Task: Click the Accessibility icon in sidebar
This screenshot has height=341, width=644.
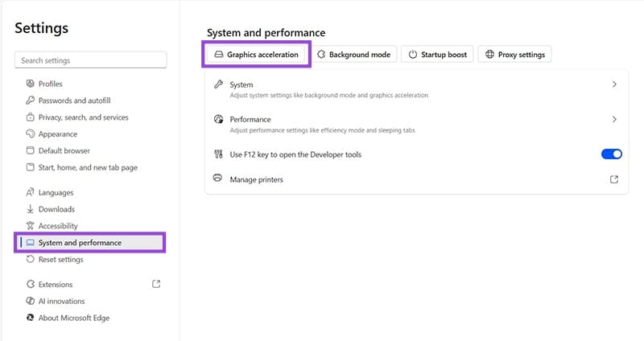Action: 31,226
